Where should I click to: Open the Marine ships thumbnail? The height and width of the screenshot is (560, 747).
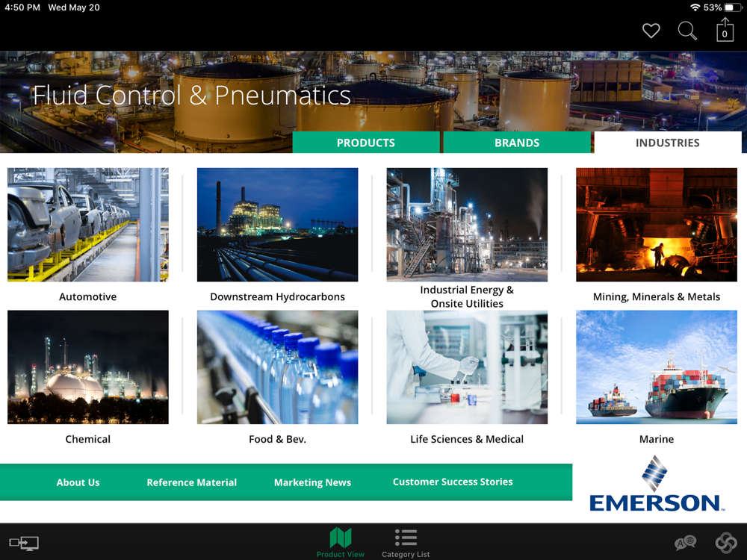point(657,367)
